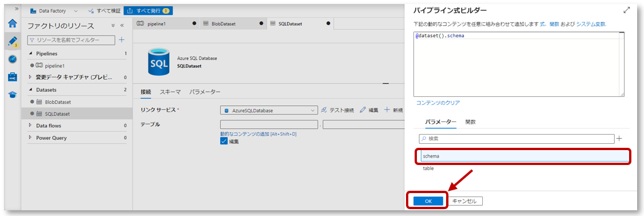Image resolution: width=644 pixels, height=216 pixels.
Task: Switch to the pipeline1 editor tab
Action: (x=166, y=24)
